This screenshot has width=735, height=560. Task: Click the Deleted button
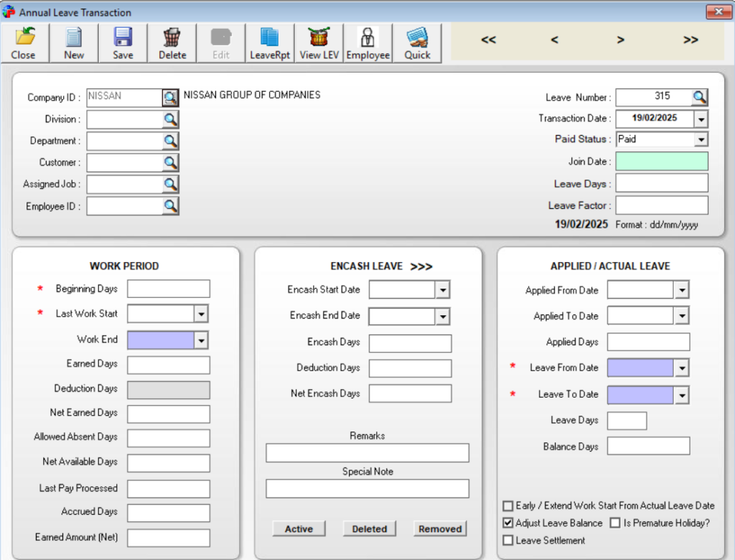coord(369,528)
